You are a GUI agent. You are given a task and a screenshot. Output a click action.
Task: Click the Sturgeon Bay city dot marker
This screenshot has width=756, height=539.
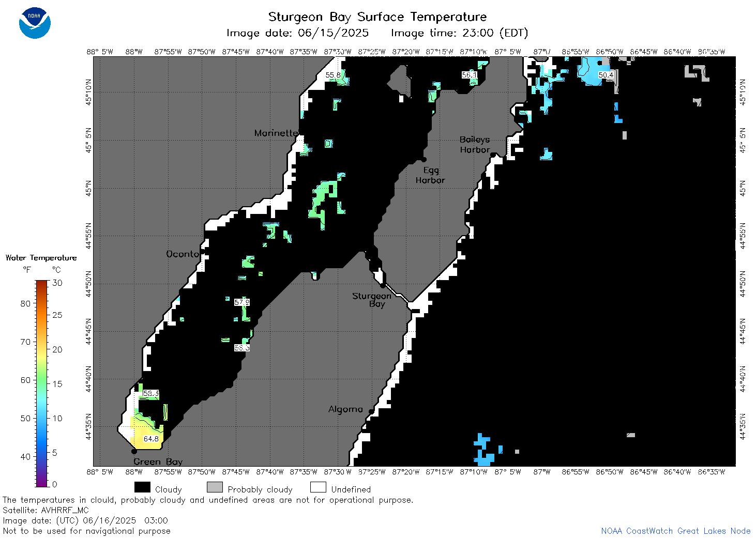383,285
